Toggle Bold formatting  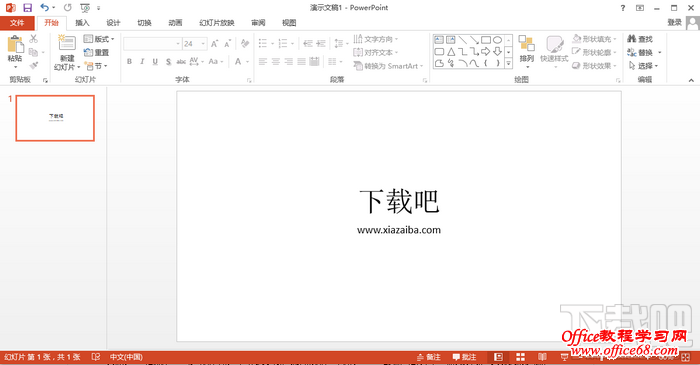pos(129,62)
